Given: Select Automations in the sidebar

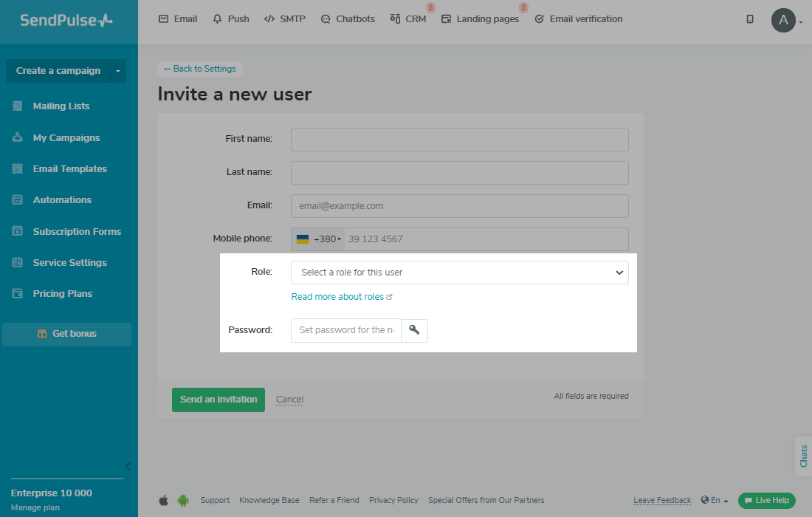Looking at the screenshot, I should tap(62, 200).
